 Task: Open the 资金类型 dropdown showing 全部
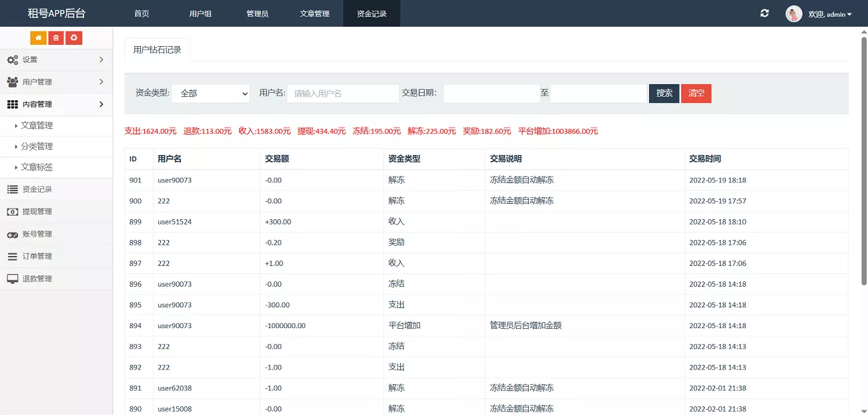[210, 94]
